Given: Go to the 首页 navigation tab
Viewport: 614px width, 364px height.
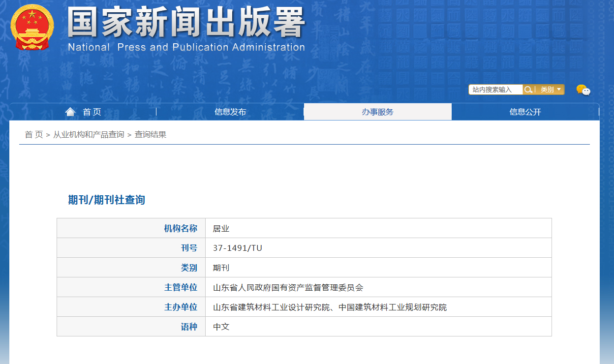Looking at the screenshot, I should click(92, 112).
